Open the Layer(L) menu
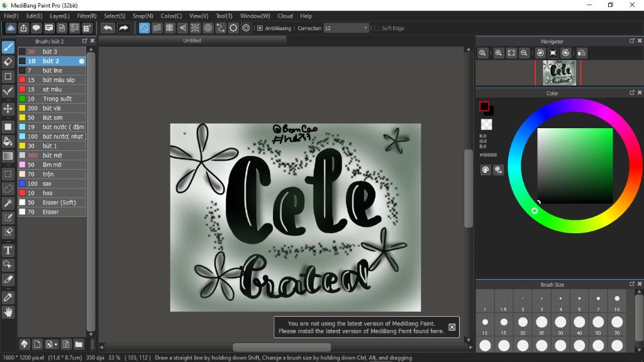 [60, 16]
